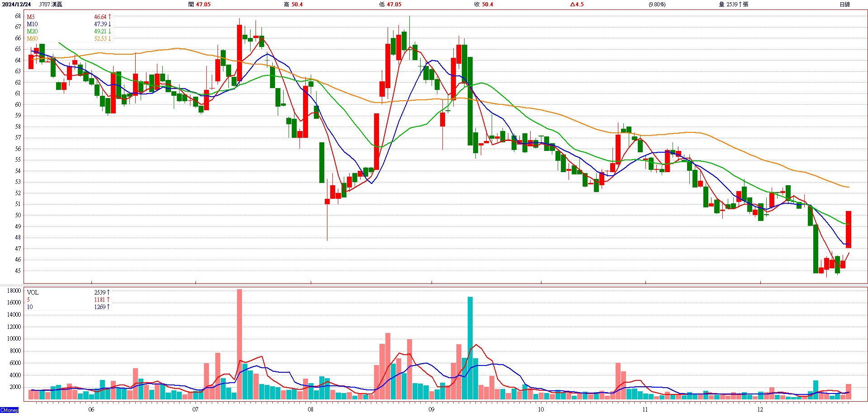Select the stock name 3707 漢磊
Viewport: 868px width, 417px height.
tap(51, 5)
